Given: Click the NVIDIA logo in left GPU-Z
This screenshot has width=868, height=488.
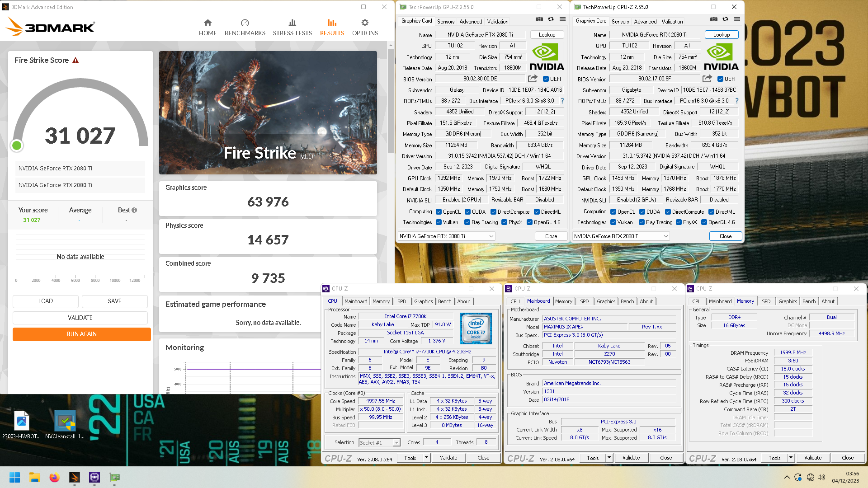Looking at the screenshot, I should pyautogui.click(x=547, y=57).
